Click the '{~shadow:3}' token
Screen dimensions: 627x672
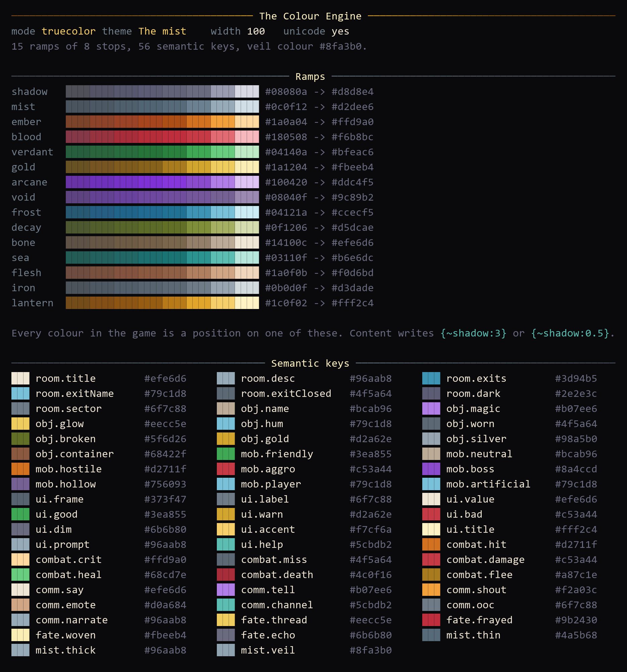coord(474,333)
